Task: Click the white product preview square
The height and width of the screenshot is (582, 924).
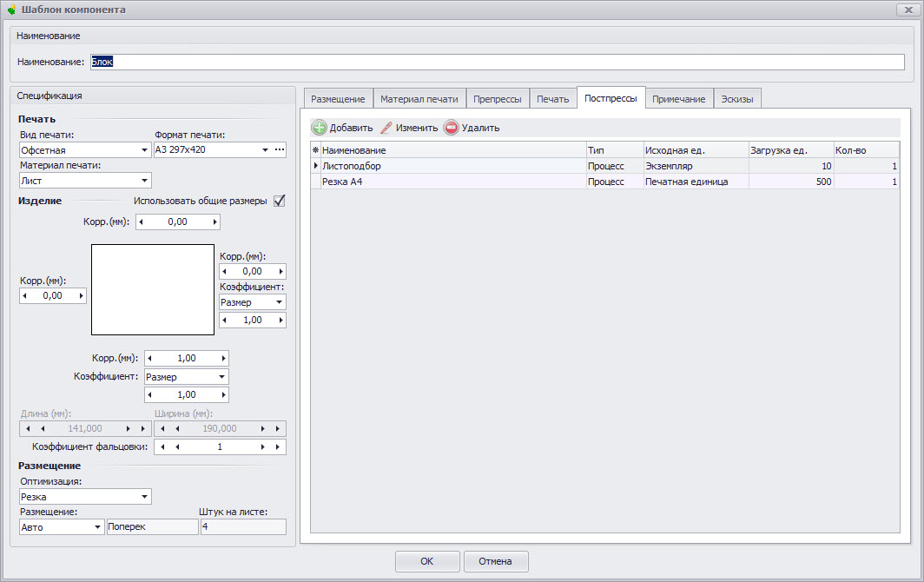Action: 153,289
